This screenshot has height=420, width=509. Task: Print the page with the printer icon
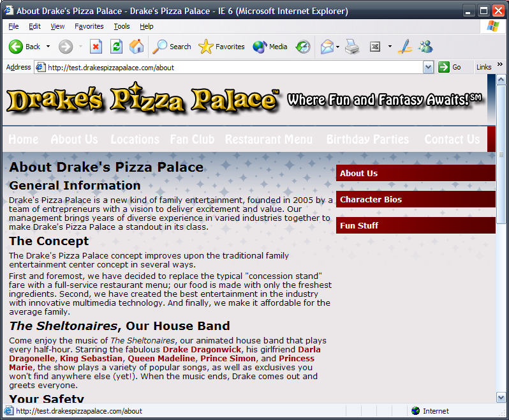(352, 47)
